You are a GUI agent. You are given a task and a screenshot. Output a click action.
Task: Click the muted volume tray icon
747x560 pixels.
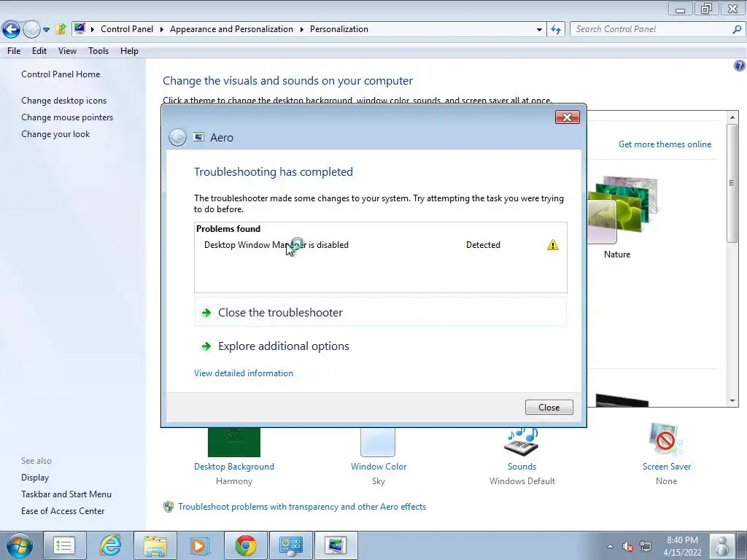pos(628,546)
